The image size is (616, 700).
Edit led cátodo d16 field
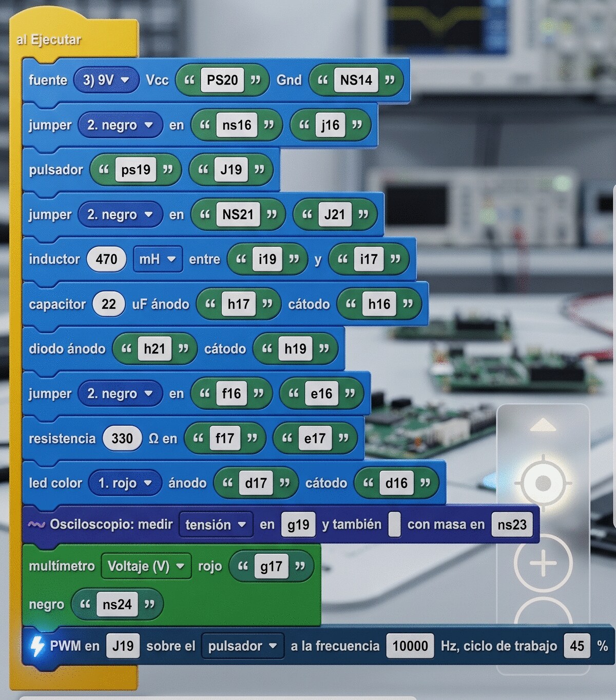[x=396, y=483]
